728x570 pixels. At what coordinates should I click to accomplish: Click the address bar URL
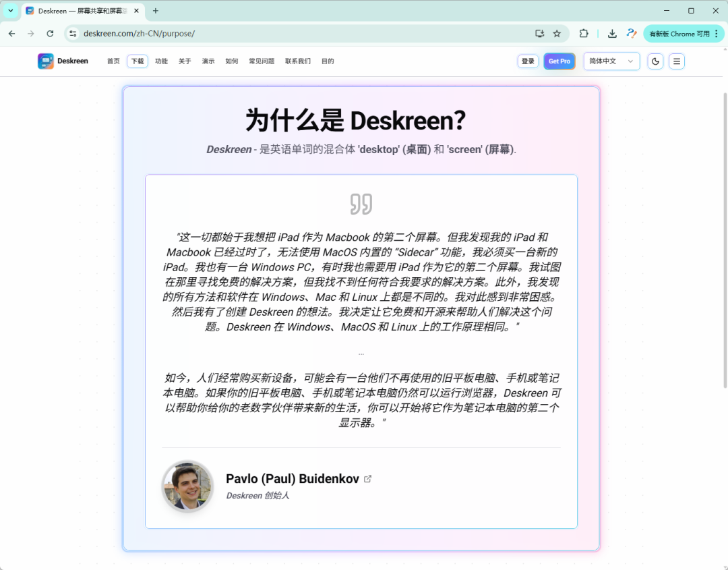coord(140,34)
